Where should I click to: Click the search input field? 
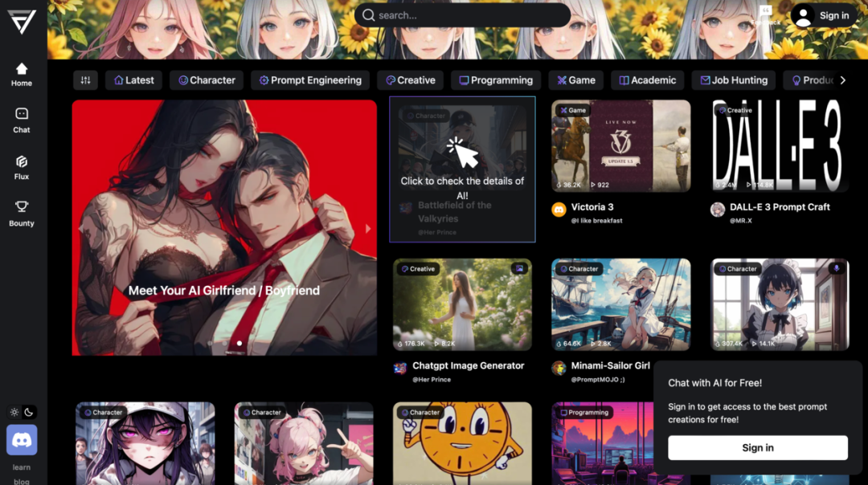pos(462,15)
